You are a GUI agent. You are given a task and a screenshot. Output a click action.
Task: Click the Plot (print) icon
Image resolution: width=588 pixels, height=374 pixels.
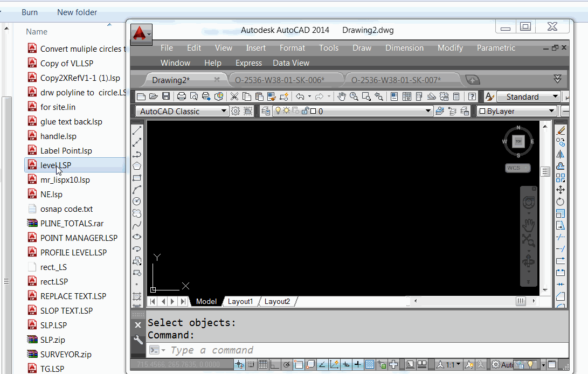click(x=182, y=96)
